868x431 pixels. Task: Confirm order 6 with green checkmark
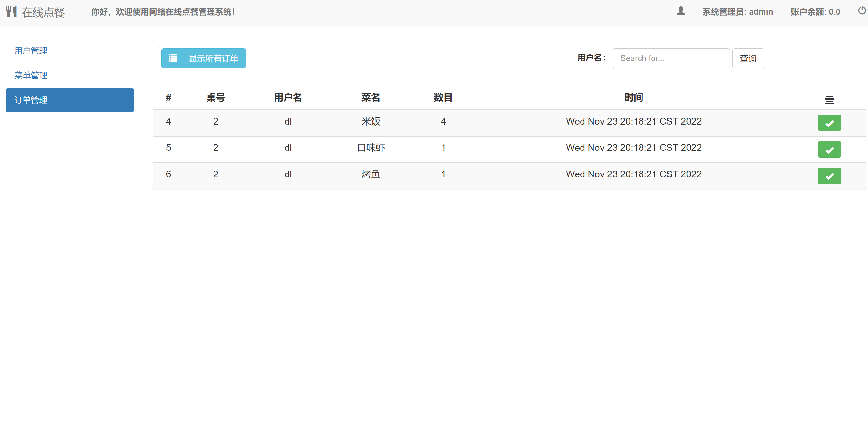(x=829, y=176)
